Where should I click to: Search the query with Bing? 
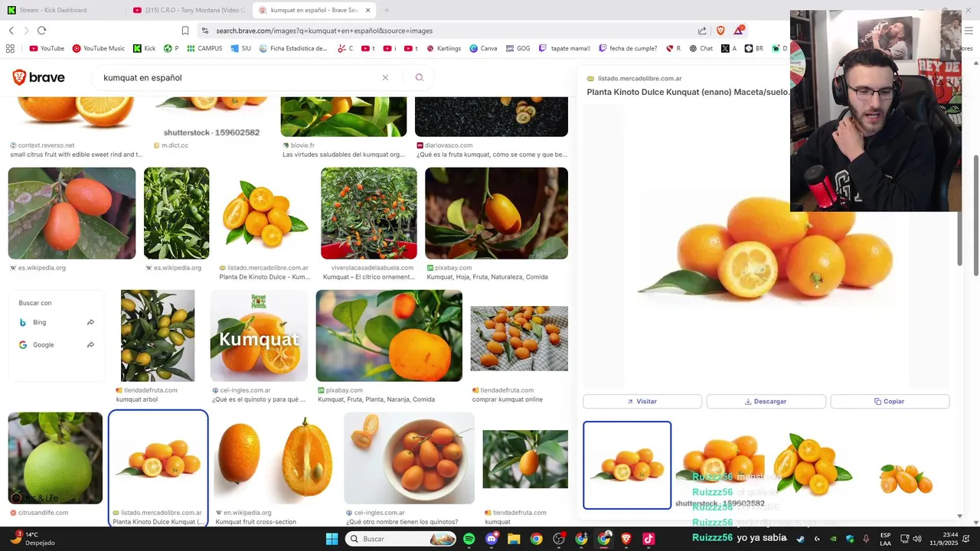coord(57,322)
